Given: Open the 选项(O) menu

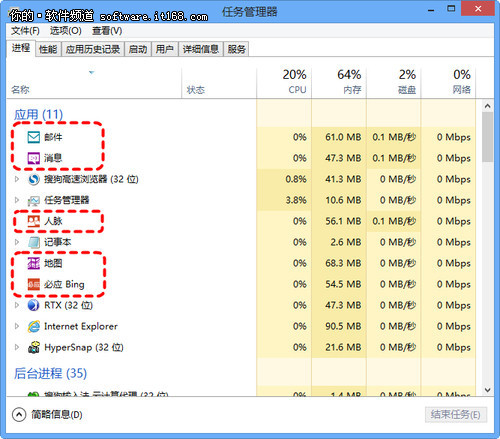Looking at the screenshot, I should (x=66, y=31).
